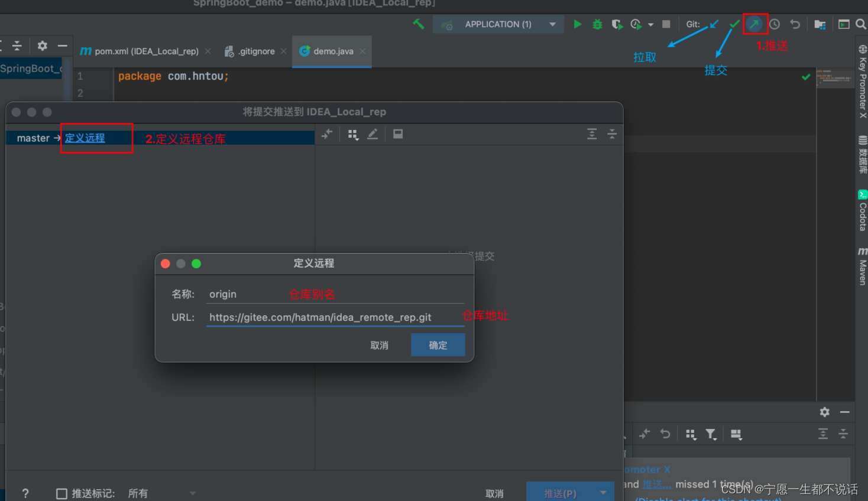868x501 pixels.
Task: Open the Database side panel
Action: pyautogui.click(x=863, y=154)
